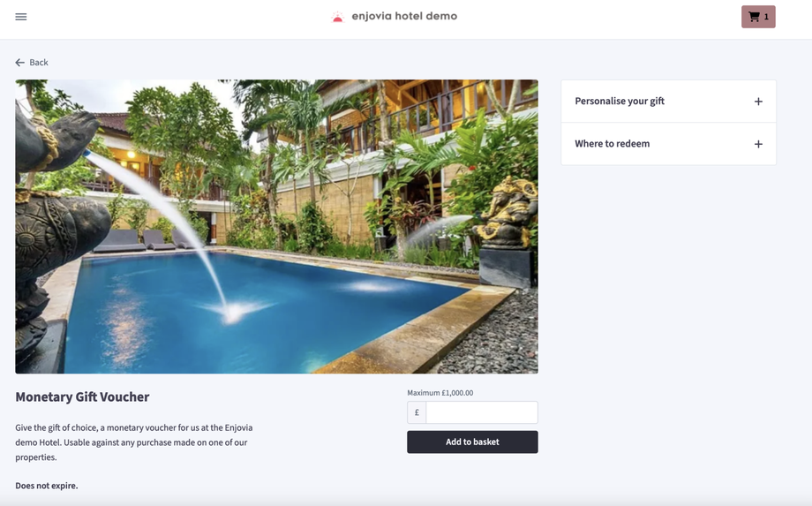This screenshot has height=506, width=812.
Task: Click the hotel pool photo
Action: (x=276, y=226)
